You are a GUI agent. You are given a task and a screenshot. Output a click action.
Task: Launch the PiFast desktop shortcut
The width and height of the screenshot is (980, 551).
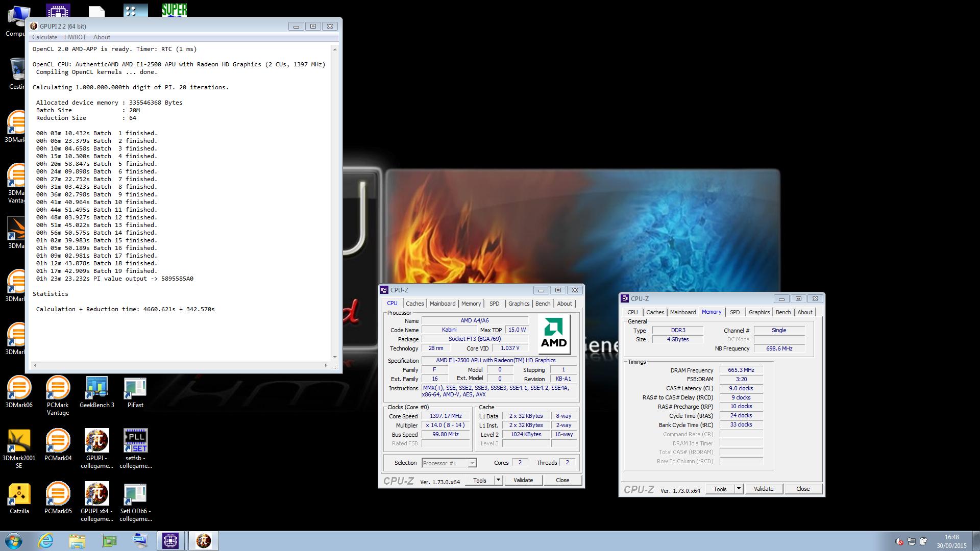click(x=135, y=392)
